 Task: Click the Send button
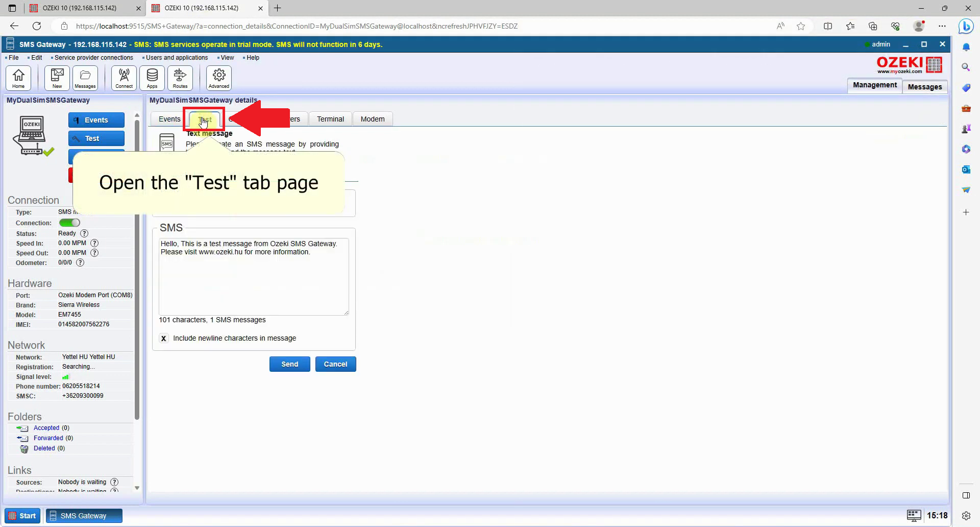tap(289, 364)
